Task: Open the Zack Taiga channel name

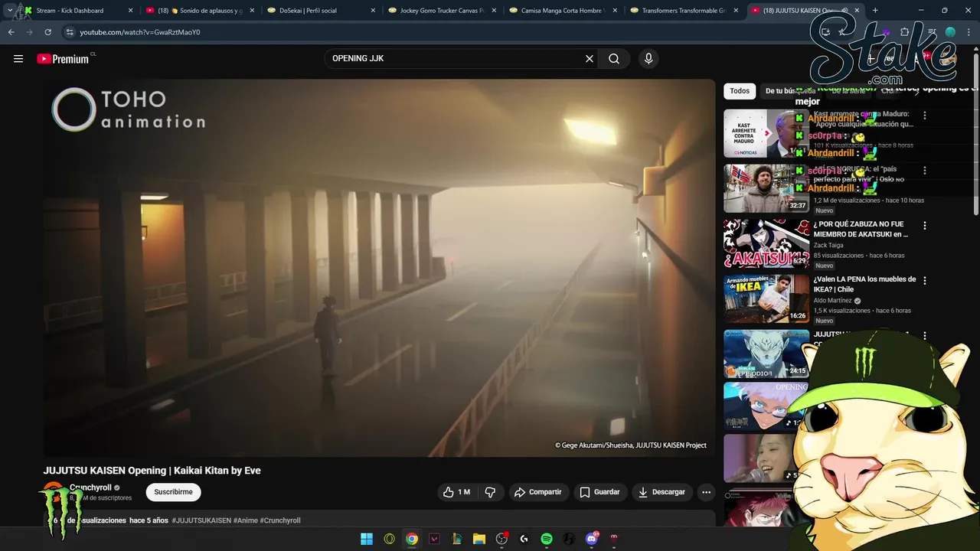Action: (828, 245)
